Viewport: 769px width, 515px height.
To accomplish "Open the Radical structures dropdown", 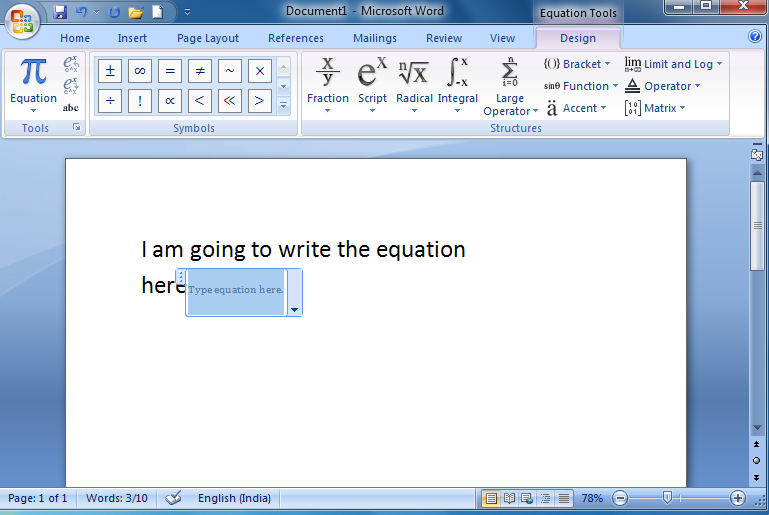I will point(414,86).
